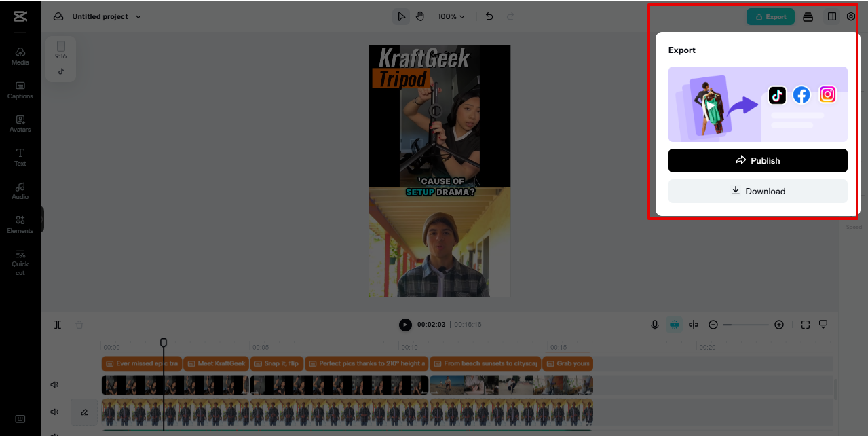Click the Publish button
The image size is (868, 436).
757,160
